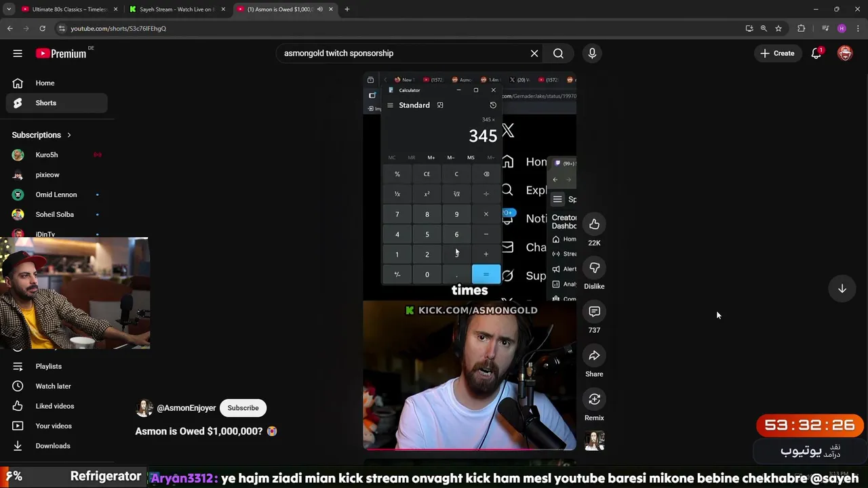Open Playlists in the sidebar
Viewport: 868px width, 488px height.
point(57,367)
